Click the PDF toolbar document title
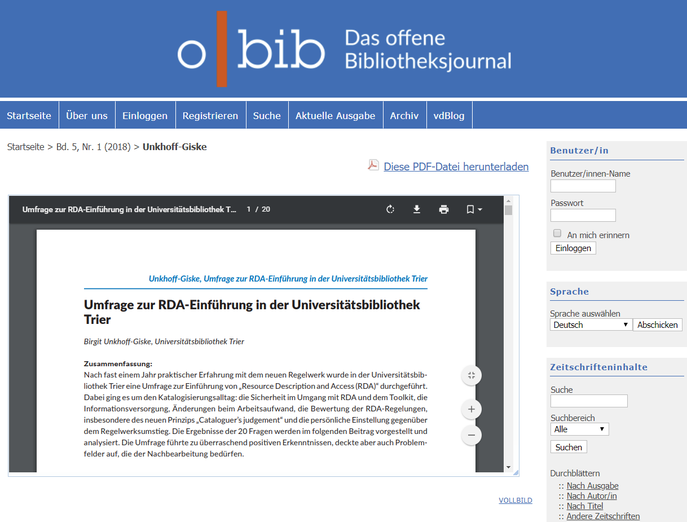Screen dimensions: 687x522 129,210
